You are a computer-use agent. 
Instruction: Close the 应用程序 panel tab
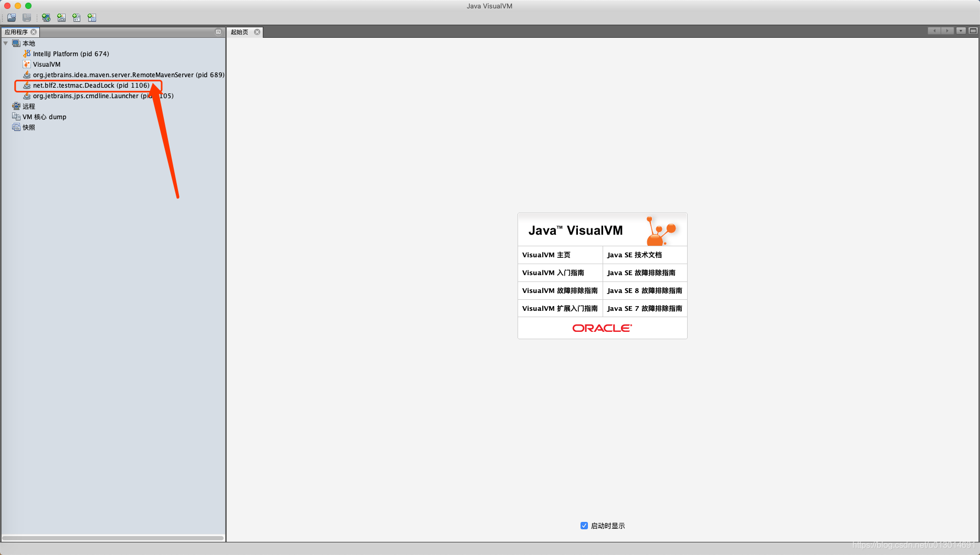point(34,32)
